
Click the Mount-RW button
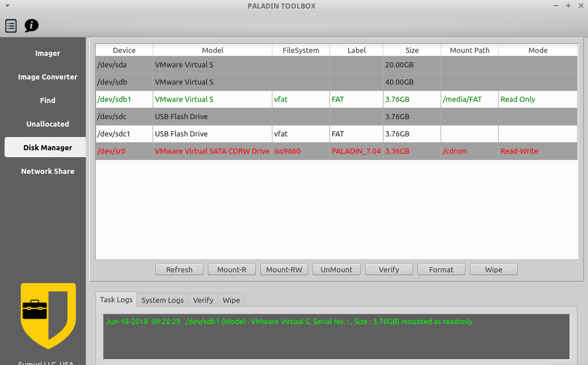click(284, 269)
